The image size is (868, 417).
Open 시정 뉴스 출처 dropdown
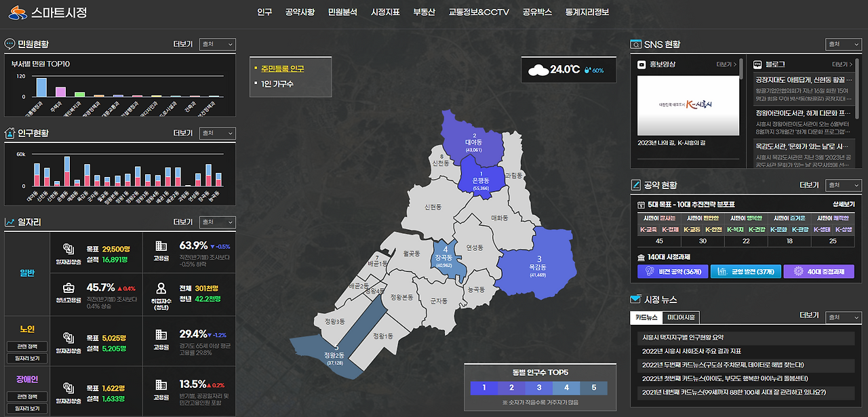pos(844,317)
